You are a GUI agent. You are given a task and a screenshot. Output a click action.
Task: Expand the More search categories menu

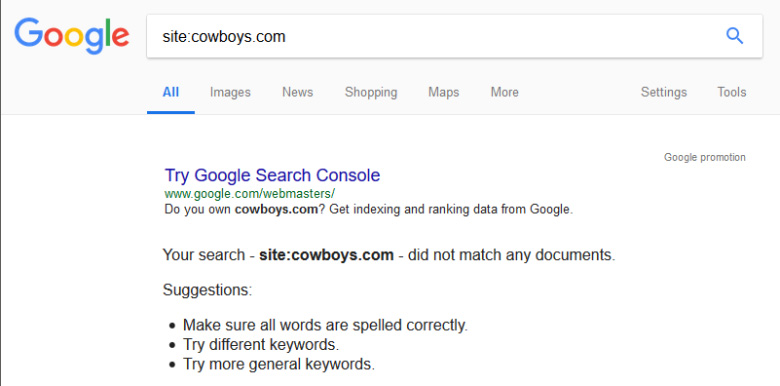tap(504, 93)
